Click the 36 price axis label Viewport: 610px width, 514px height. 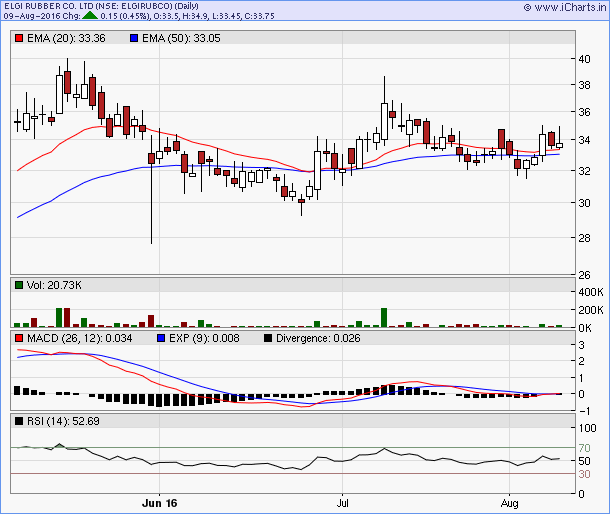[x=584, y=112]
